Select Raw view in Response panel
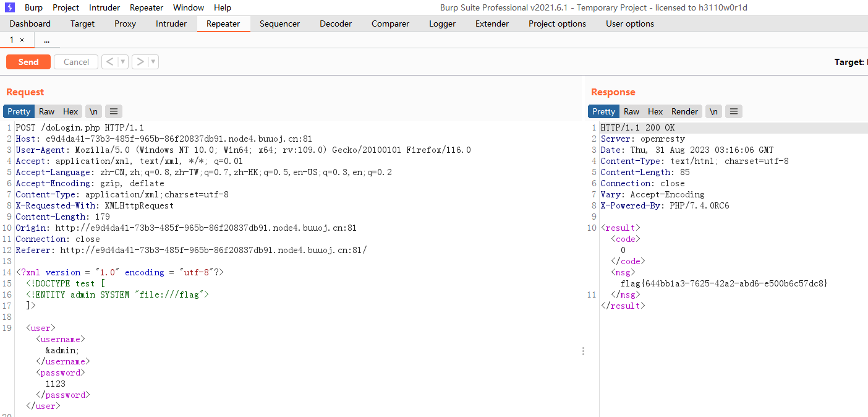The height and width of the screenshot is (417, 868). 631,111
